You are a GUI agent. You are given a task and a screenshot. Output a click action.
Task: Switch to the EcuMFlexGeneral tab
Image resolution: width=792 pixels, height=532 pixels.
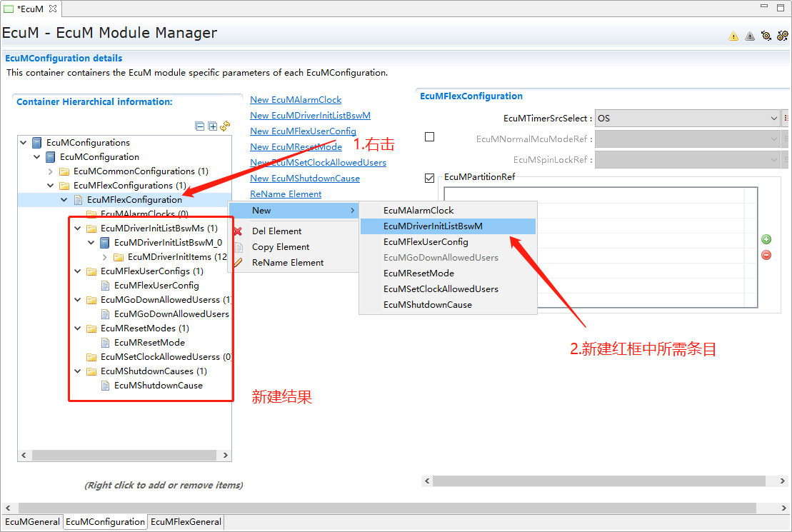(186, 522)
